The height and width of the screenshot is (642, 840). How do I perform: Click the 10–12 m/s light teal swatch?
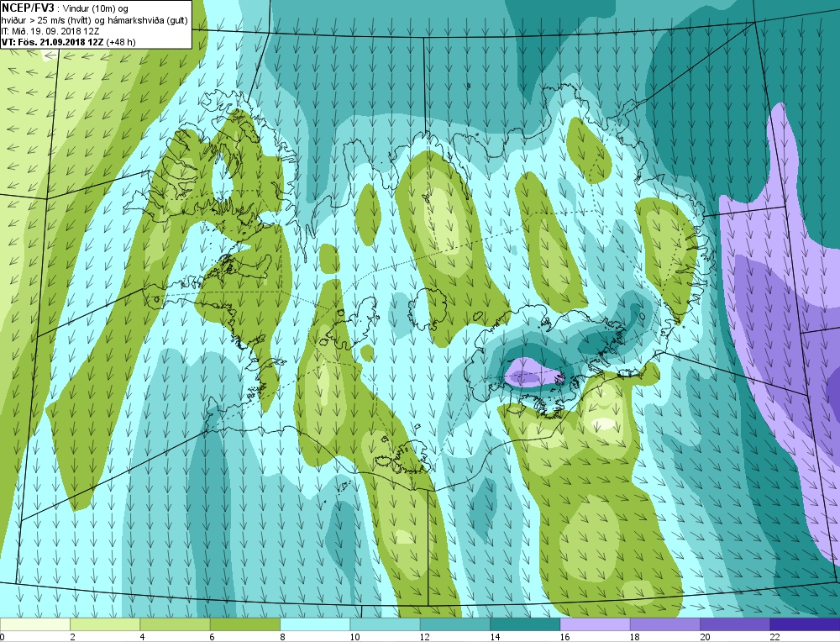coord(385,624)
